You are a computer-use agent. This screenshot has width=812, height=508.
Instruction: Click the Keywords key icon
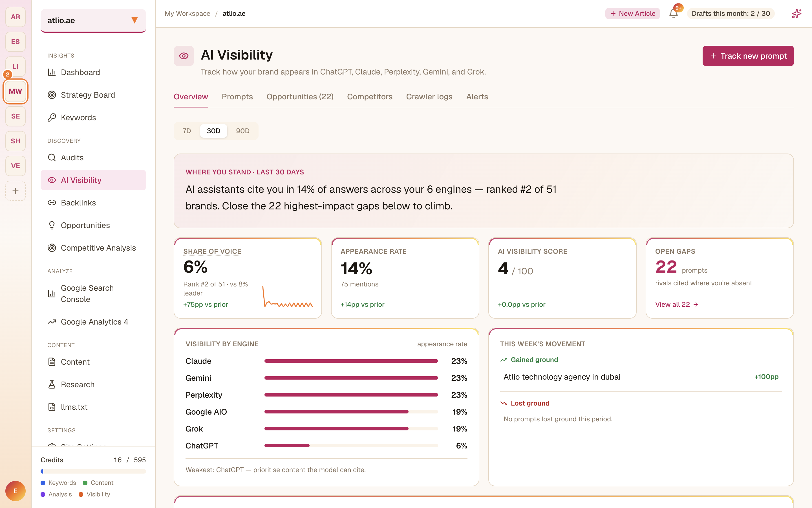pyautogui.click(x=52, y=117)
